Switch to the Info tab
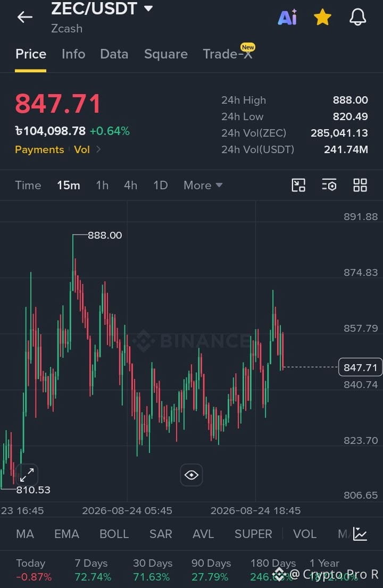This screenshot has width=383, height=588. tap(73, 54)
